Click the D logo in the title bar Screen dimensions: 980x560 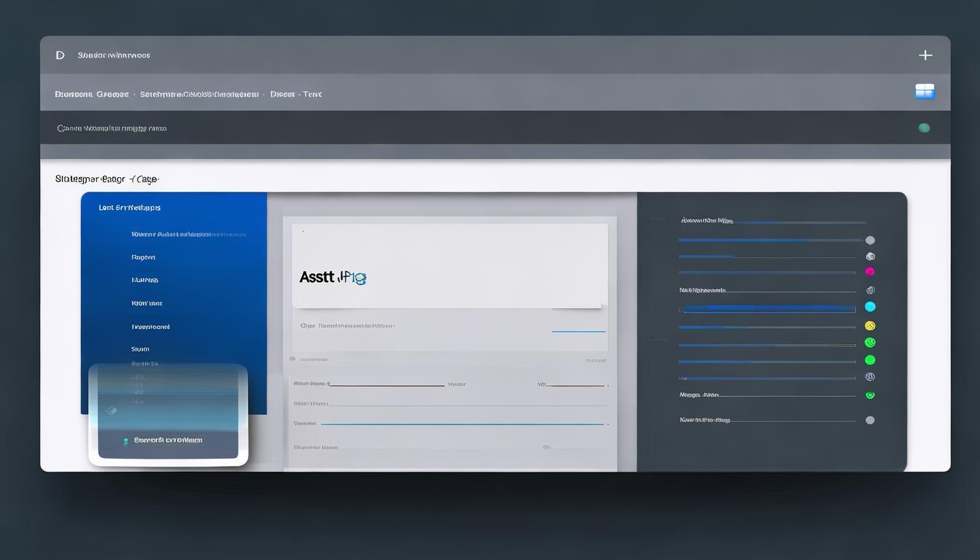pos(60,55)
